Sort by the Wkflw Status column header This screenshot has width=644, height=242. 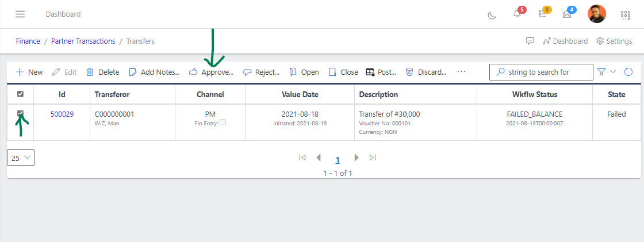pos(534,94)
